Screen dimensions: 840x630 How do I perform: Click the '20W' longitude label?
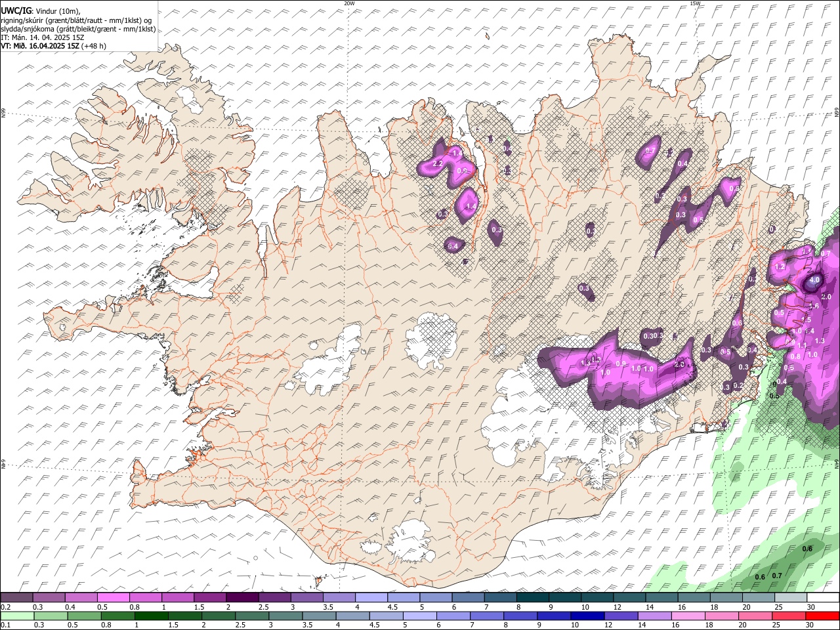click(349, 3)
